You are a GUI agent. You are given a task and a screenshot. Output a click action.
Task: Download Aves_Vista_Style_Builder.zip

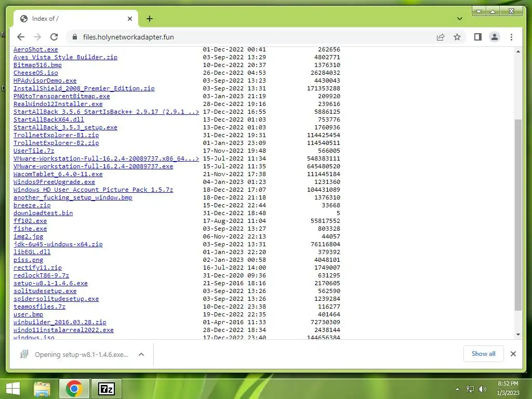(65, 57)
